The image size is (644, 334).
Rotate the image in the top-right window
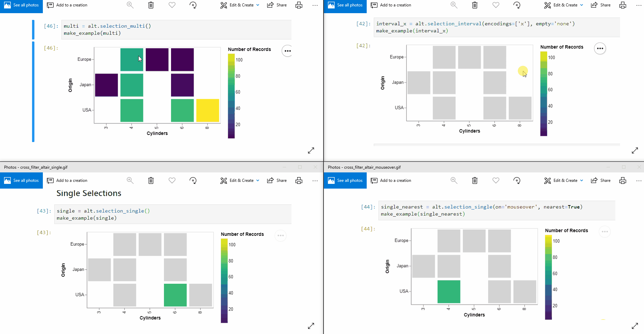pyautogui.click(x=517, y=5)
